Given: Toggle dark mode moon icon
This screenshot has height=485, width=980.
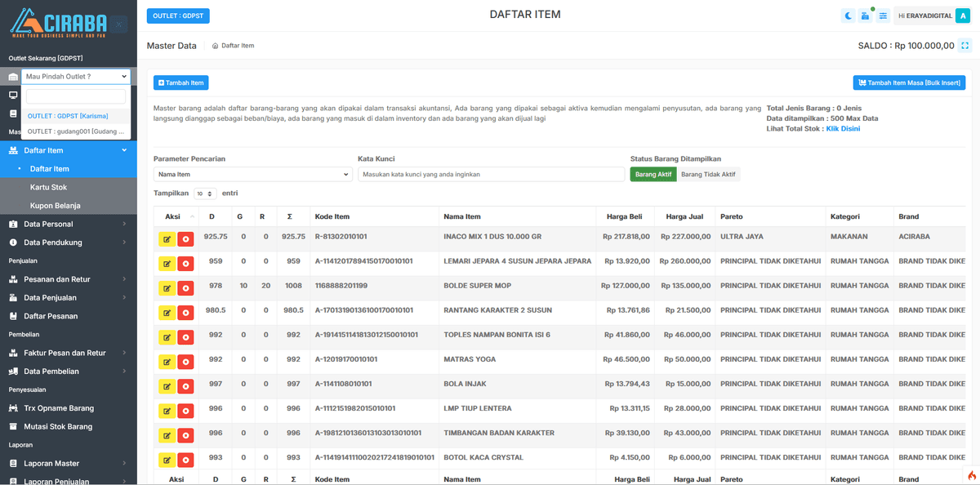Looking at the screenshot, I should [x=849, y=16].
